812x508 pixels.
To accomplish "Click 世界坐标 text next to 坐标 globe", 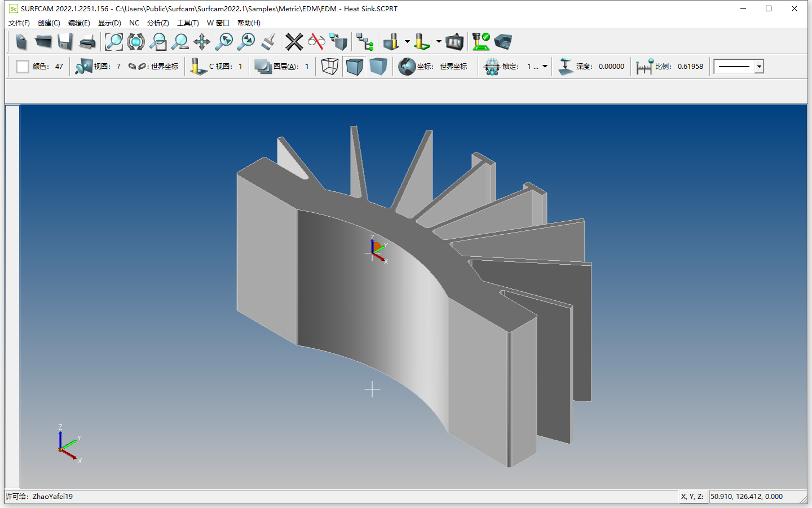I will [453, 67].
